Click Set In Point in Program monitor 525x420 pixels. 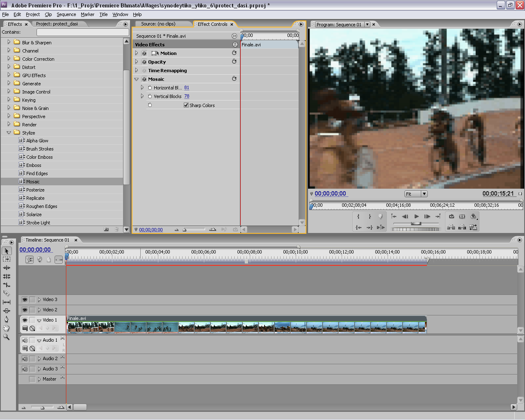pyautogui.click(x=358, y=217)
